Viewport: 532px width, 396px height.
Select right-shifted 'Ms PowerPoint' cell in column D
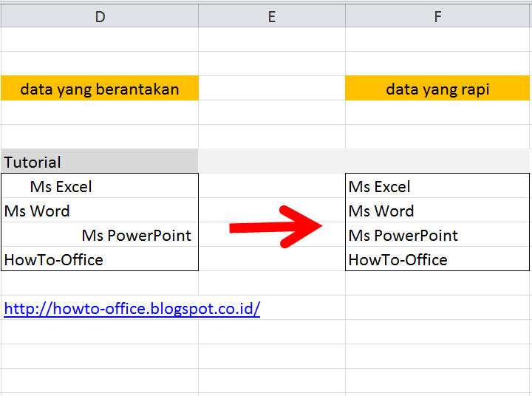tap(100, 235)
